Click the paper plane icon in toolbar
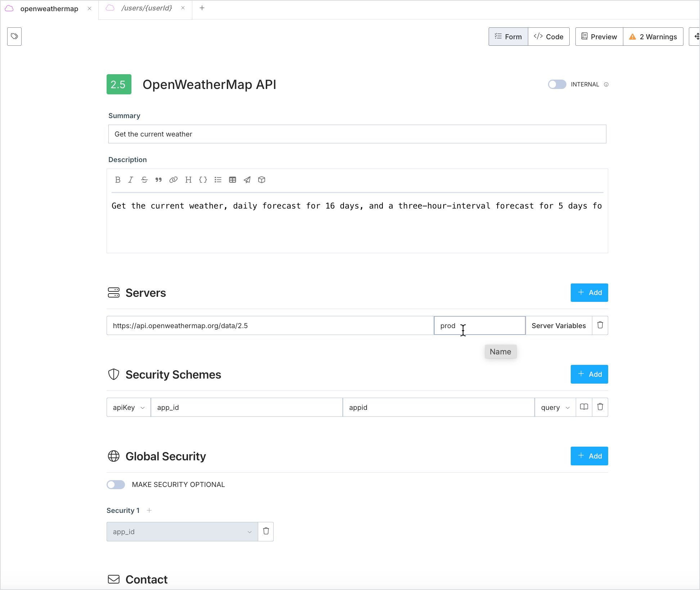 (x=247, y=180)
